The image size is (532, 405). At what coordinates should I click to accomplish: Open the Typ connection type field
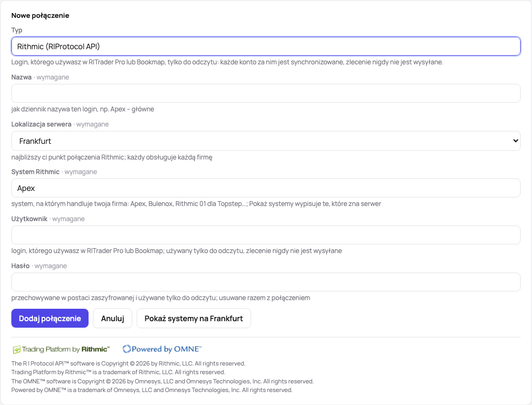(x=266, y=46)
